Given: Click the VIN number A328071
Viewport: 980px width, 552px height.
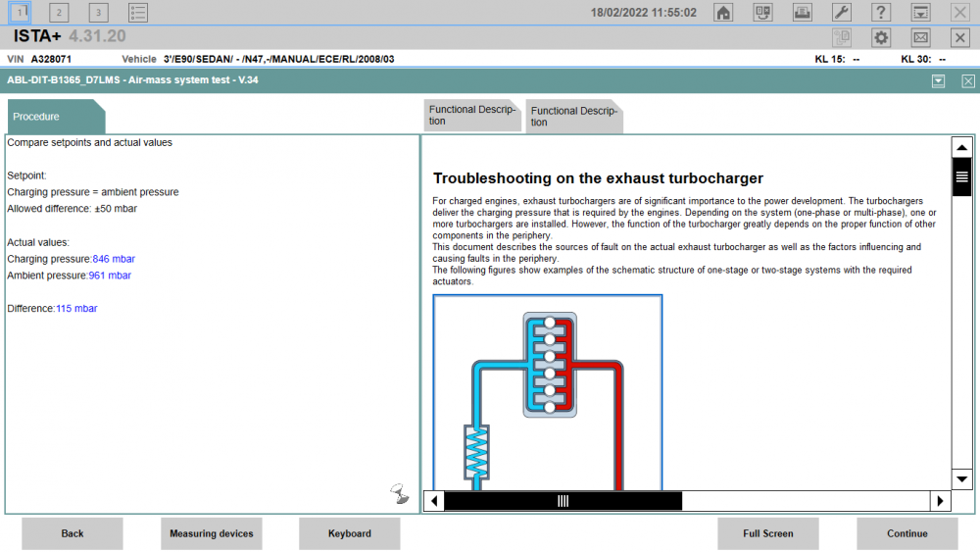Looking at the screenshot, I should (51, 59).
